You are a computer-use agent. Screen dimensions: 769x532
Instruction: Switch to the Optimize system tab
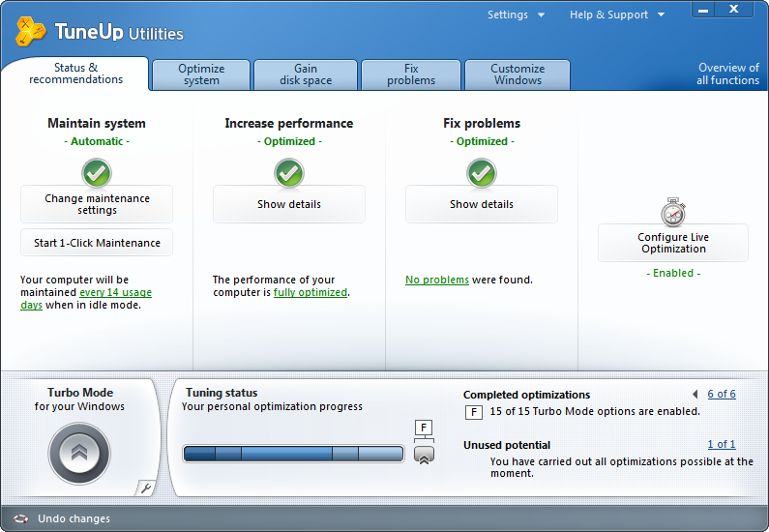201,74
